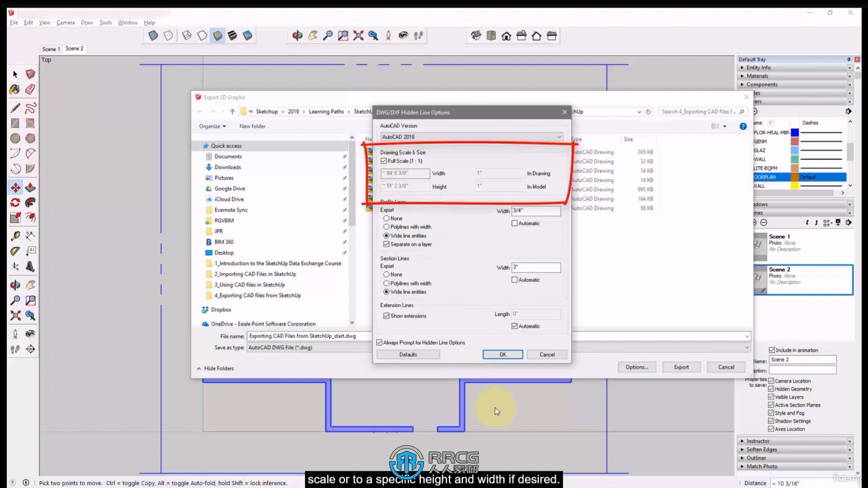The height and width of the screenshot is (488, 868).
Task: Uncheck Always Prompt for Hidden Line Options
Action: tap(379, 343)
